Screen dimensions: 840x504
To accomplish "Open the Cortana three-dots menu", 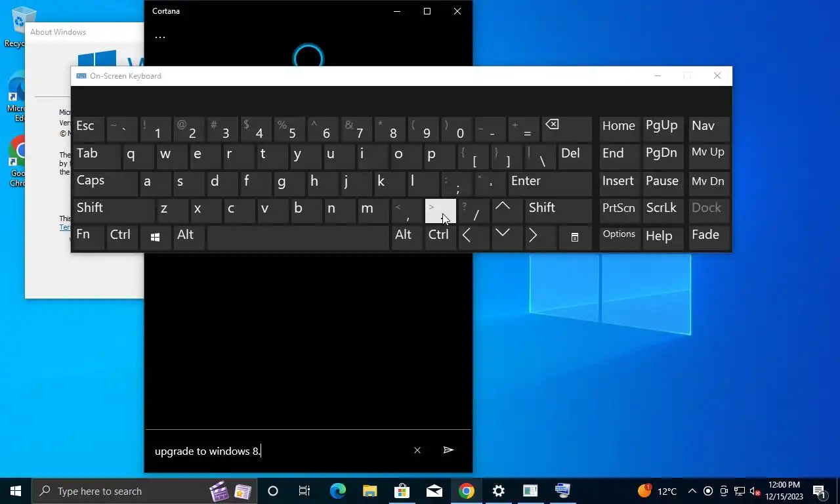I will tap(160, 37).
